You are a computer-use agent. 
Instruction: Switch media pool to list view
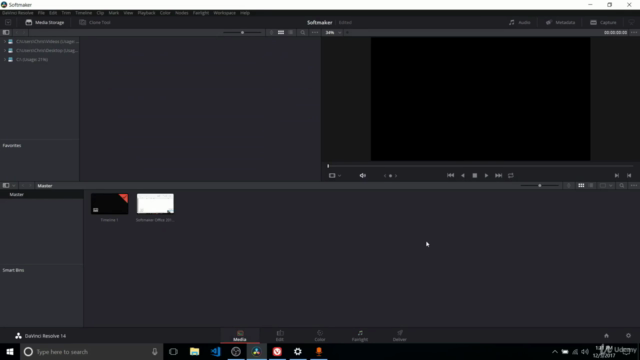pos(591,186)
